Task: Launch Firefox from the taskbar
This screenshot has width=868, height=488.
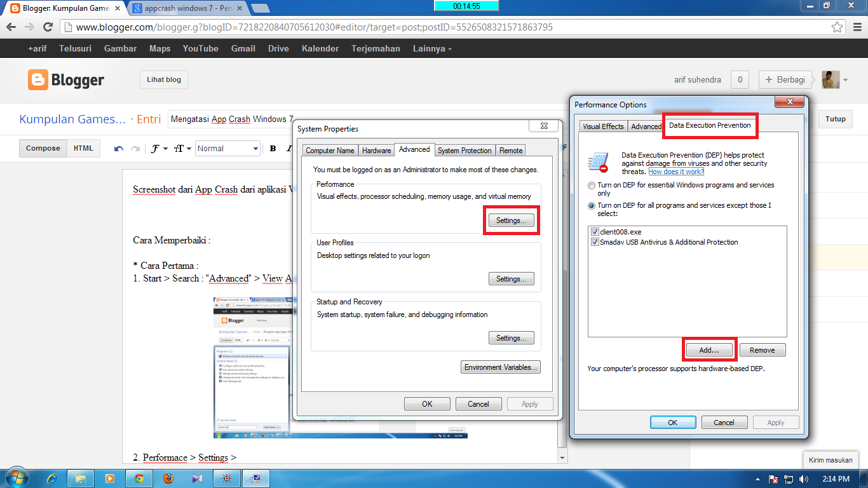Action: point(168,478)
